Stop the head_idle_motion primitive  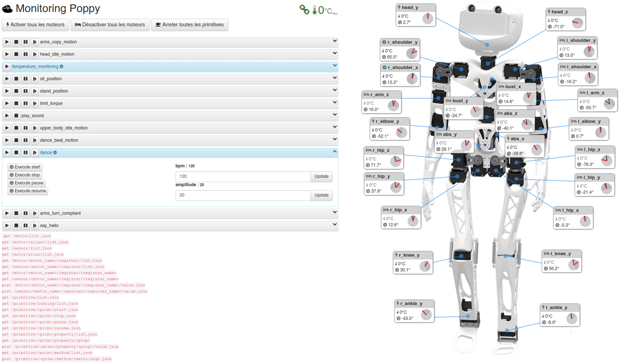click(x=16, y=54)
